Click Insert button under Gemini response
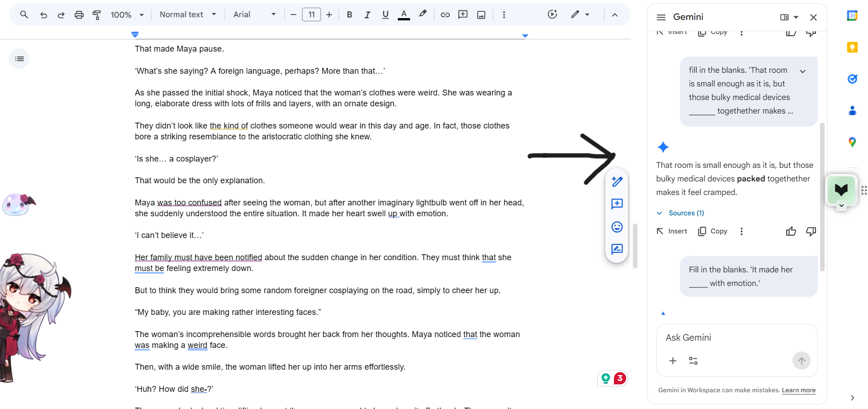 (672, 231)
